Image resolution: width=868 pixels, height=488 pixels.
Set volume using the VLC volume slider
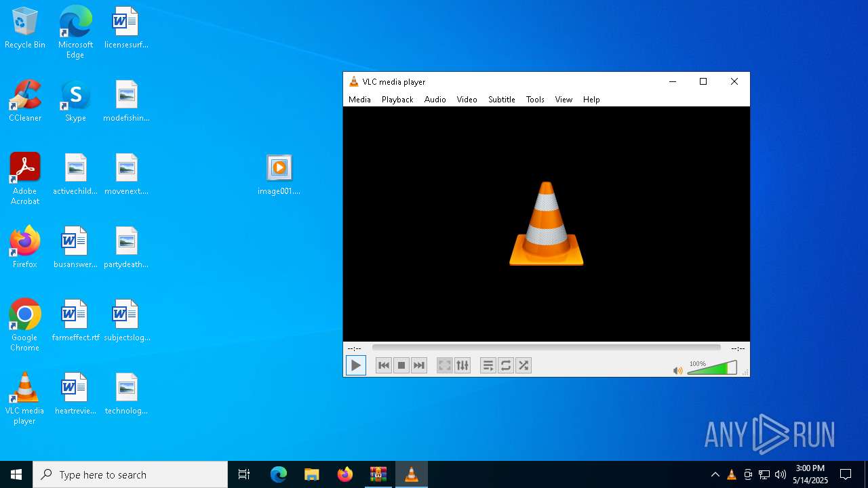pos(712,368)
